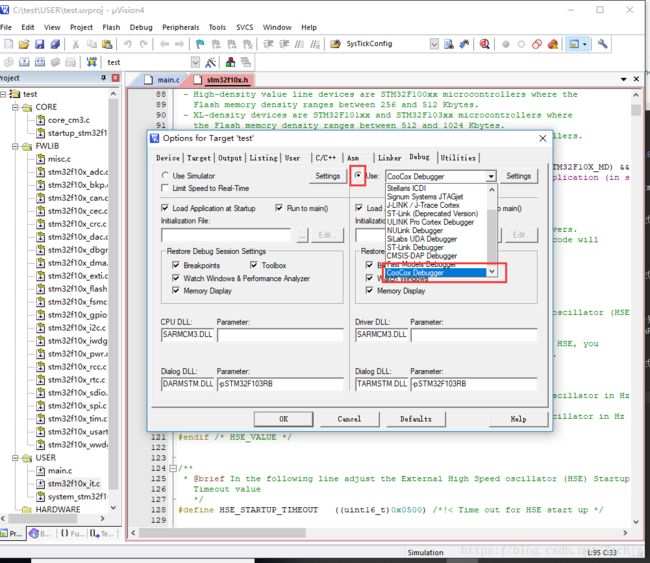Switch to the Utilities tab
Viewport: 650px width, 563px height.
(458, 158)
